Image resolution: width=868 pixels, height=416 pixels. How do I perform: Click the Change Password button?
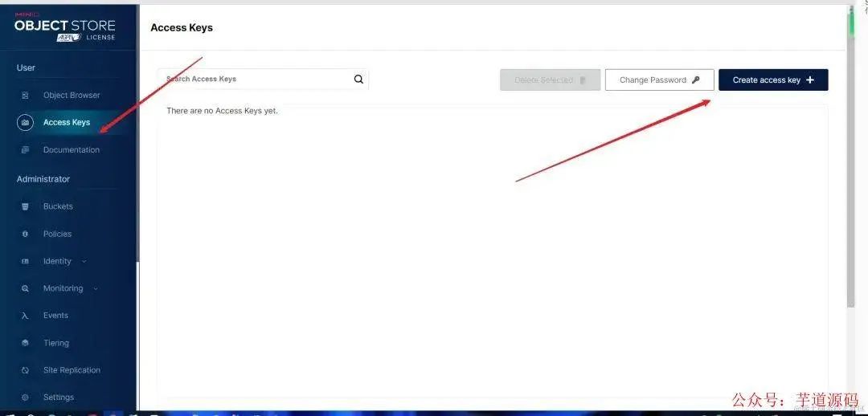point(659,80)
